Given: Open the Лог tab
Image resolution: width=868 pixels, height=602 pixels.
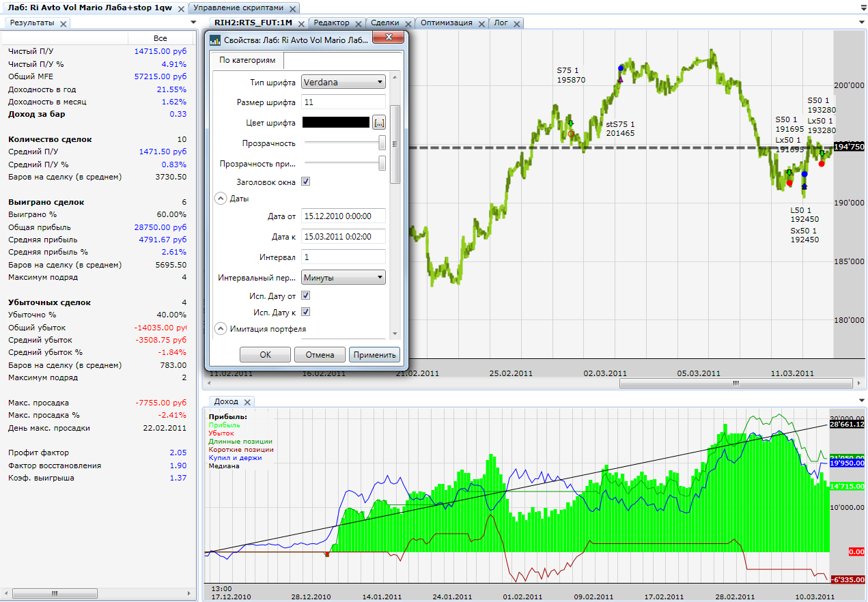Looking at the screenshot, I should [x=501, y=23].
